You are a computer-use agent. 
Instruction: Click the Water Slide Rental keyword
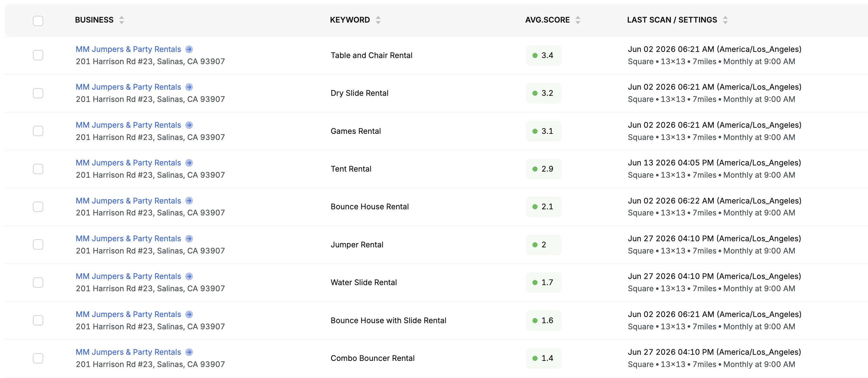tap(364, 282)
